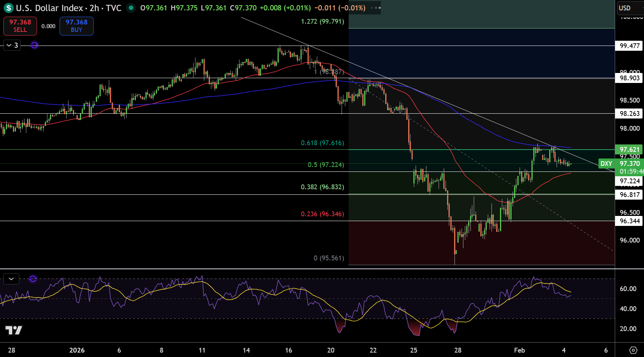Click the DXY 97.370 price label
Image resolution: width=644 pixels, height=357 pixels.
point(621,164)
